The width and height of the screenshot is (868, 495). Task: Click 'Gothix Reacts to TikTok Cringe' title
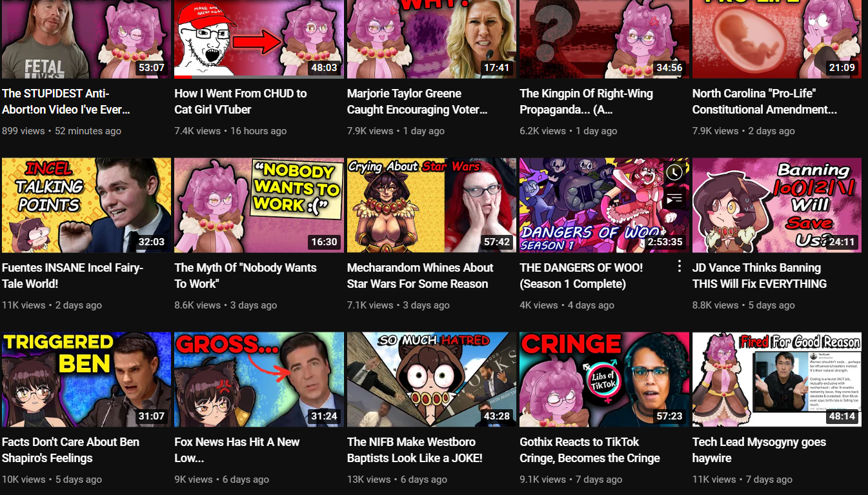pos(590,450)
